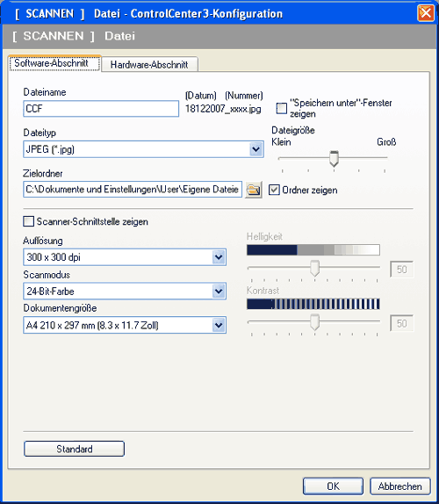Open the Zielordner browse folder icon
The width and height of the screenshot is (439, 504).
[253, 190]
